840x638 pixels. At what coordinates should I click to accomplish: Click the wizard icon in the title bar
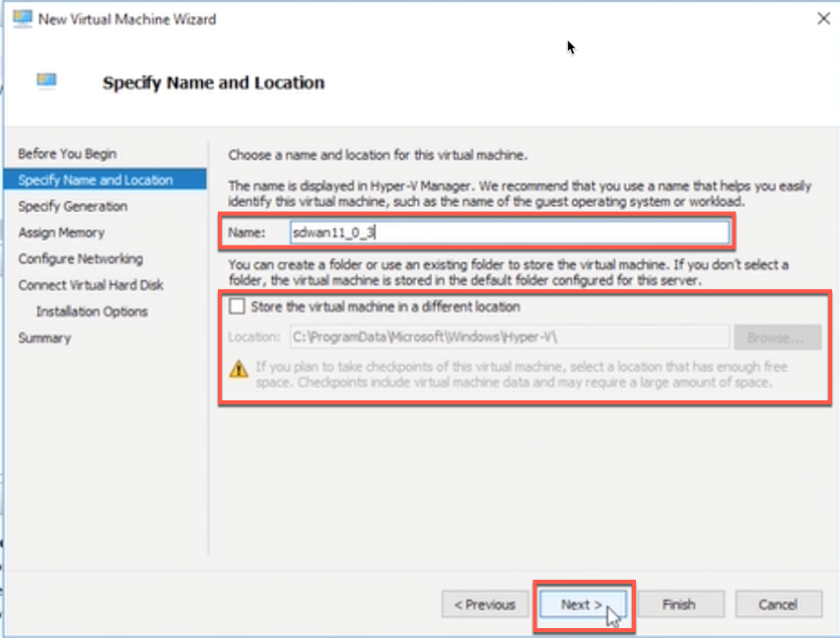click(22, 19)
